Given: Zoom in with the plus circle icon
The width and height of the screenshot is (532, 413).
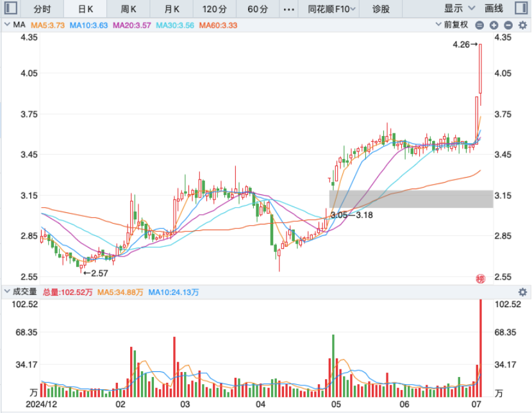Looking at the screenshot, I should tap(494, 25).
